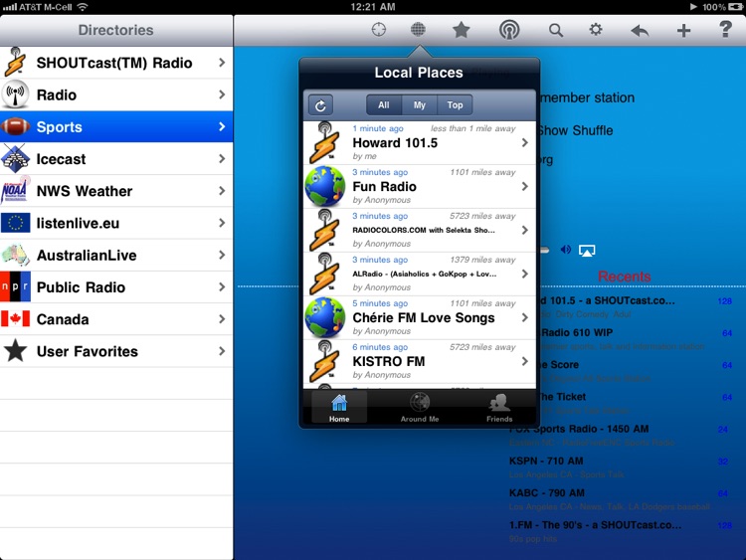Play recent 1.FM - The 90's station
746x560 pixels.
[x=621, y=531]
